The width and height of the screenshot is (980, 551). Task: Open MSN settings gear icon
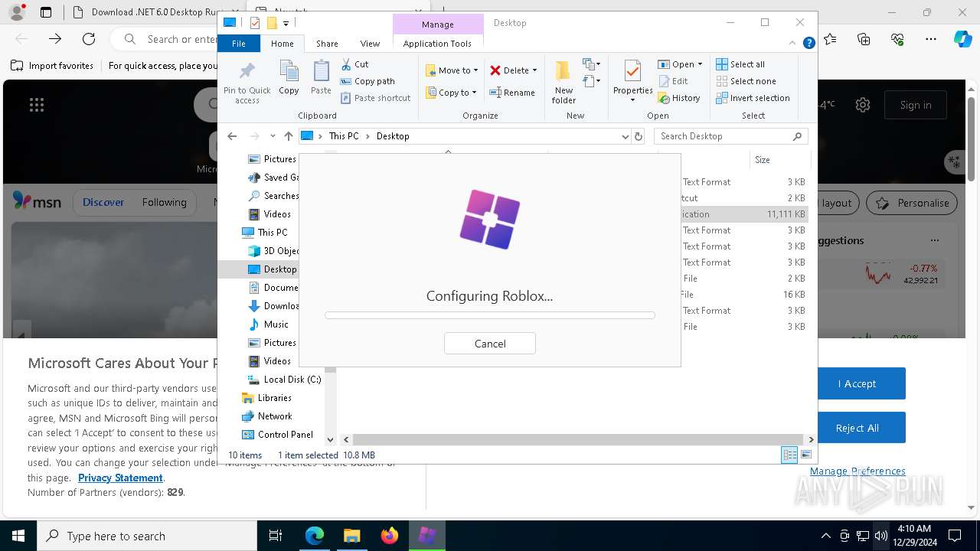[x=863, y=105]
